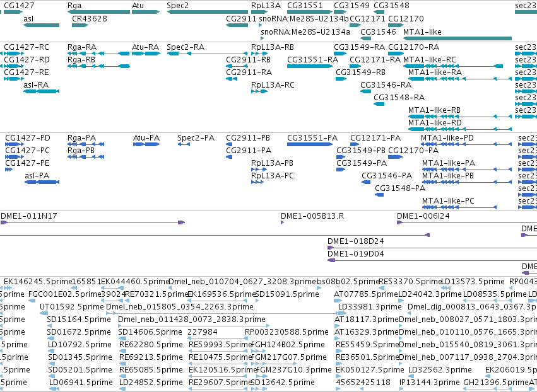Click the RE59993.5prime EST label
The height and width of the screenshot is (392, 537).
tap(220, 345)
